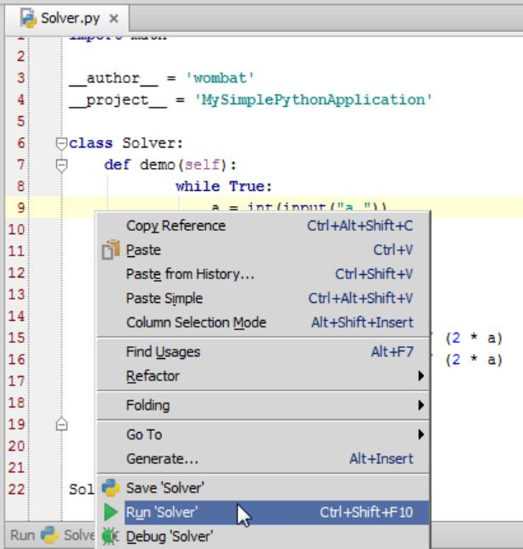Viewport: 523px width, 549px height.
Task: Click the Python icon beside Save 'Solver'
Action: (x=111, y=488)
